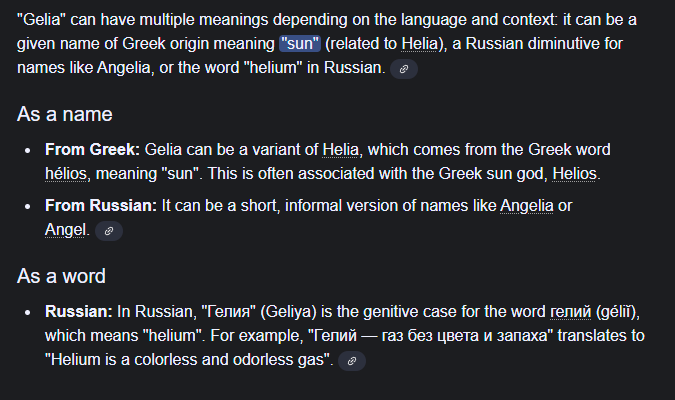The width and height of the screenshot is (675, 400).
Task: Open the "Helios" sun god link
Action: point(574,174)
